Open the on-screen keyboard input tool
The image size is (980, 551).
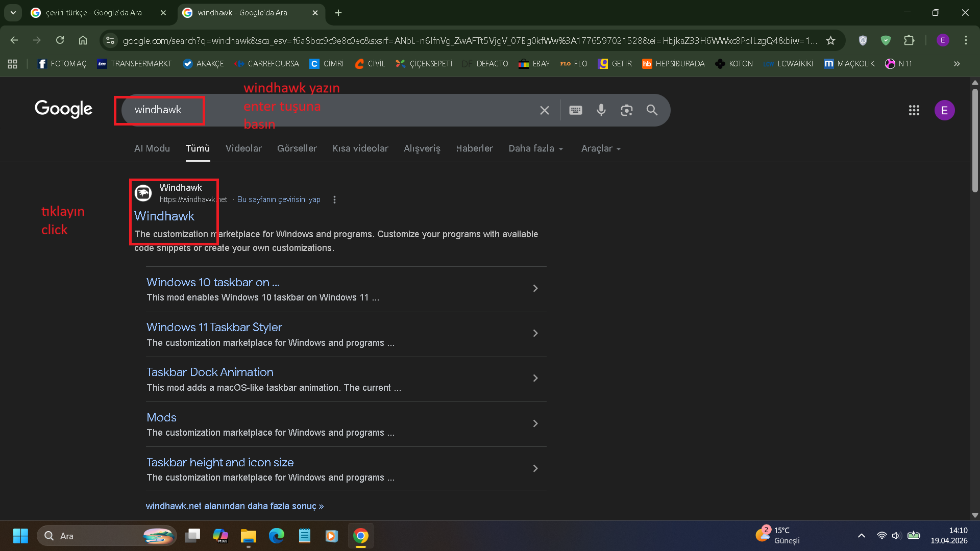(575, 110)
